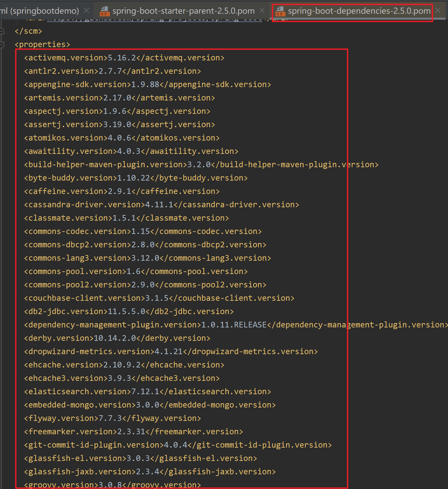Click the elasticsearch.version 7.12.1 line
This screenshot has width=448, height=489.
(148, 392)
